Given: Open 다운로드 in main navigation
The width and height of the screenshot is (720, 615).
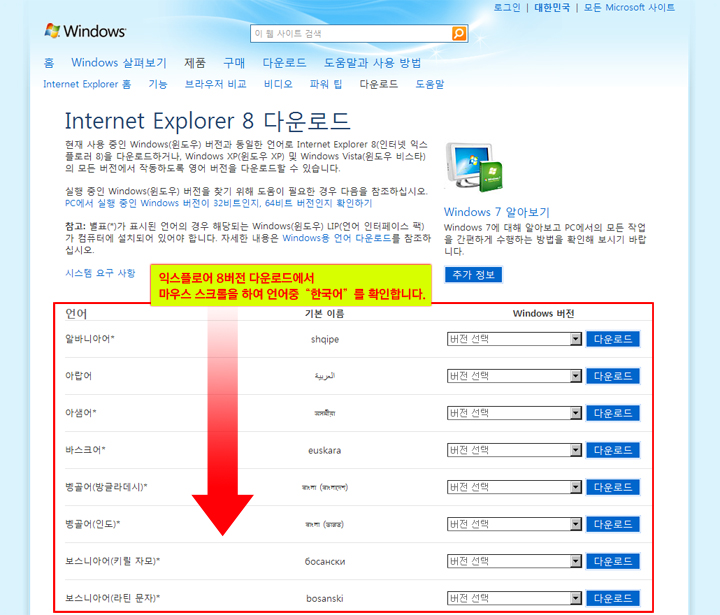Looking at the screenshot, I should (x=284, y=62).
